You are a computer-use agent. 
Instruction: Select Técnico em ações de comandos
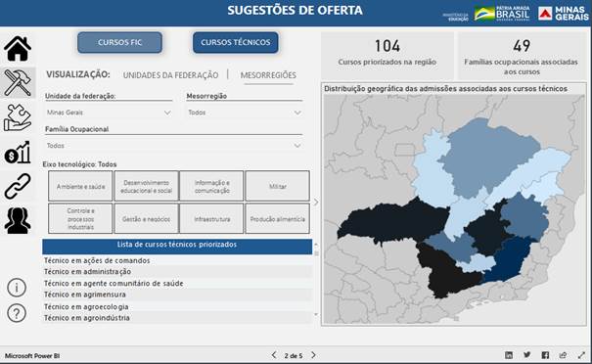[x=97, y=260]
